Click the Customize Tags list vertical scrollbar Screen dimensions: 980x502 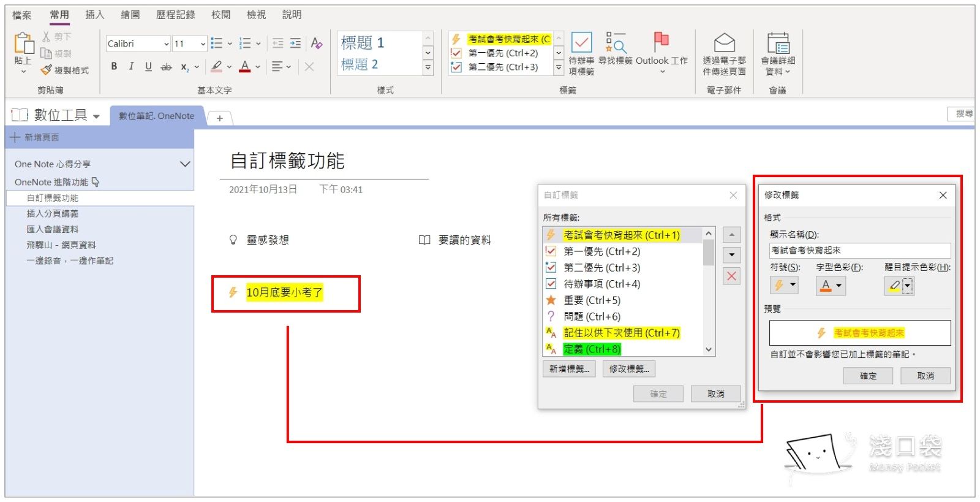point(709,291)
